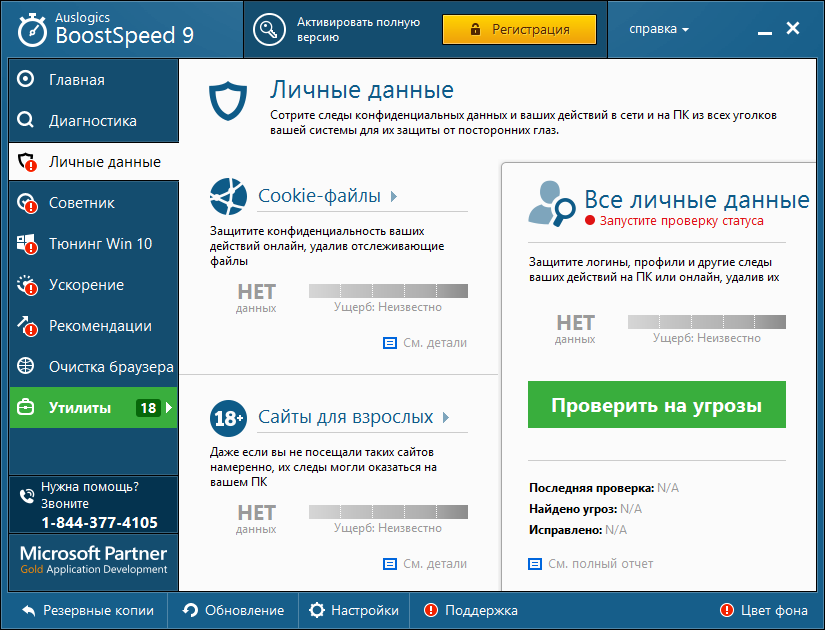Click the Рекомендации arrow icon
Viewport: 825px width, 630px height.
[26, 326]
